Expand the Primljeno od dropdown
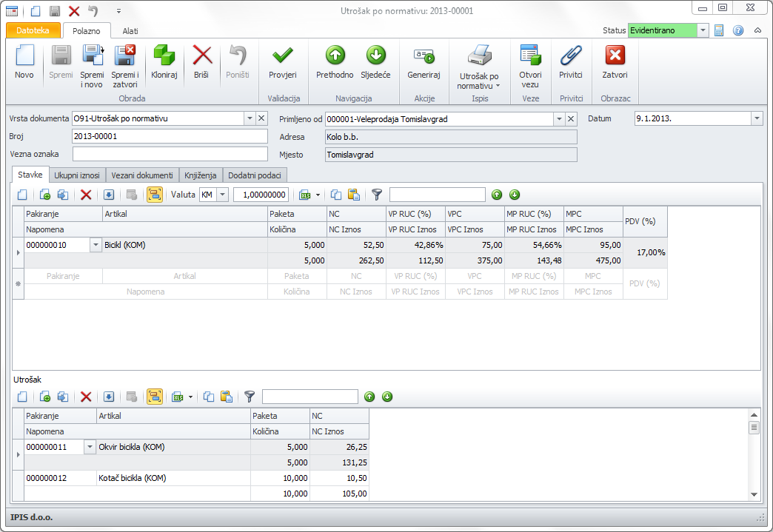773x532 pixels. pyautogui.click(x=559, y=119)
